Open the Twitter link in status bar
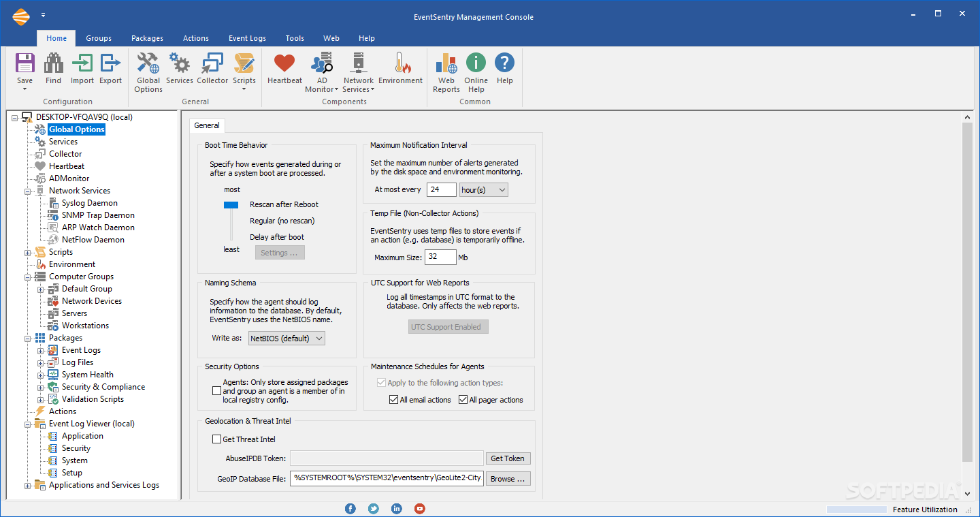Viewport: 980px width, 517px height. (374, 508)
